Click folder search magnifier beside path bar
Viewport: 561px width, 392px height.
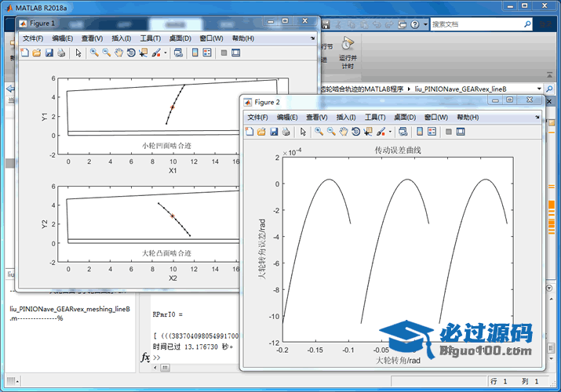pyautogui.click(x=549, y=89)
